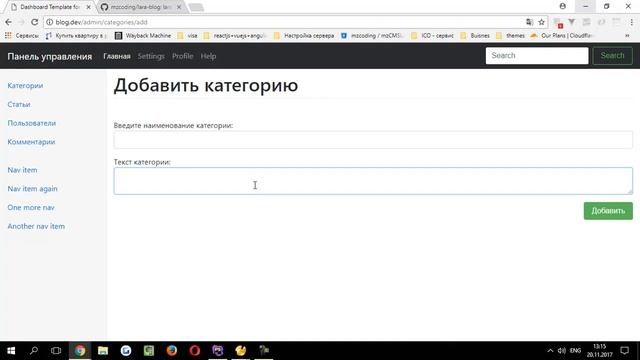The height and width of the screenshot is (360, 640).
Task: Click Nav item again sidebar link
Action: (32, 189)
